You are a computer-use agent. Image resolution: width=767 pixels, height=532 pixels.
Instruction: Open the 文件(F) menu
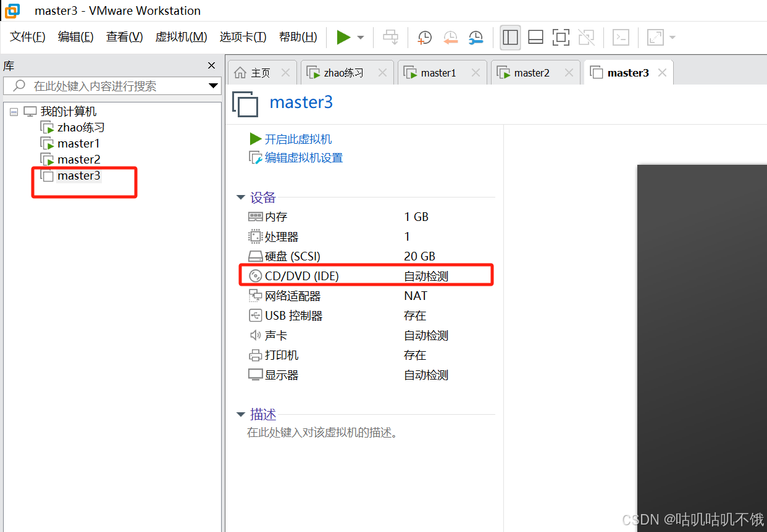[28, 37]
